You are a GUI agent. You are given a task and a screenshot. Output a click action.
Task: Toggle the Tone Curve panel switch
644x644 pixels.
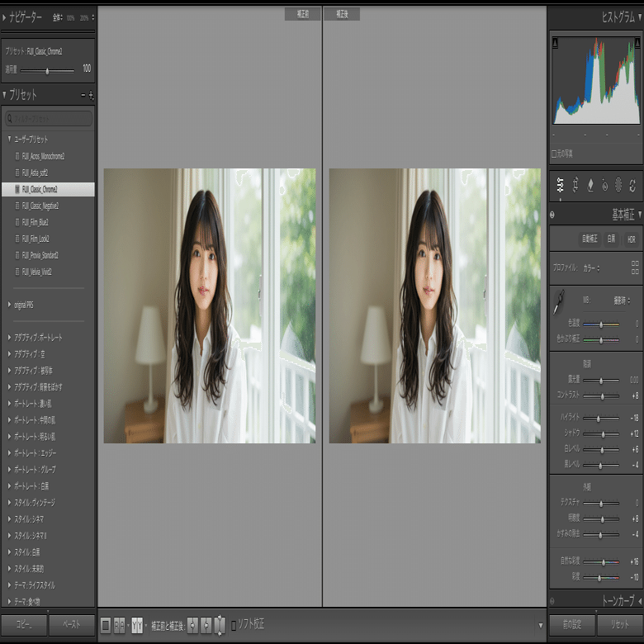(552, 601)
